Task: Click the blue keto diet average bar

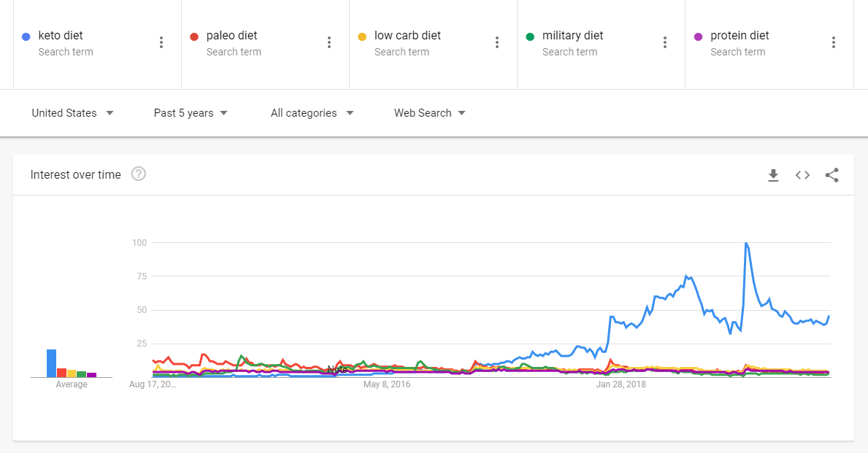Action: click(52, 363)
